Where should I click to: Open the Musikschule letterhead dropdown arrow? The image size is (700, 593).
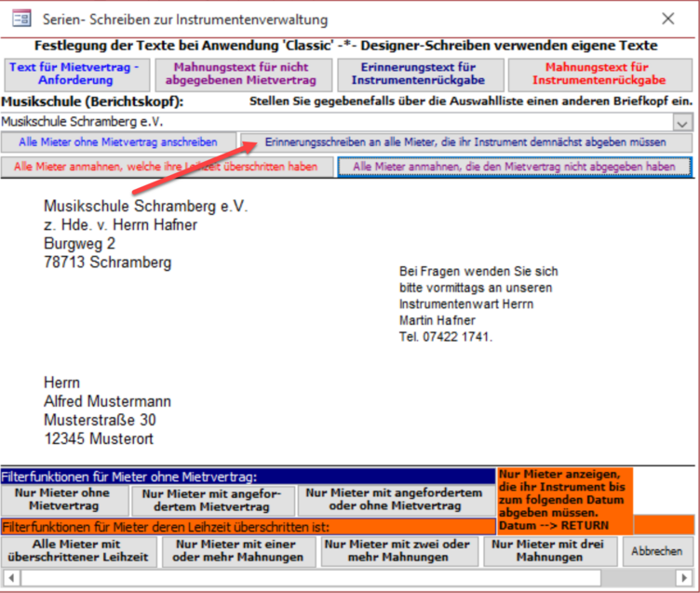coord(682,123)
